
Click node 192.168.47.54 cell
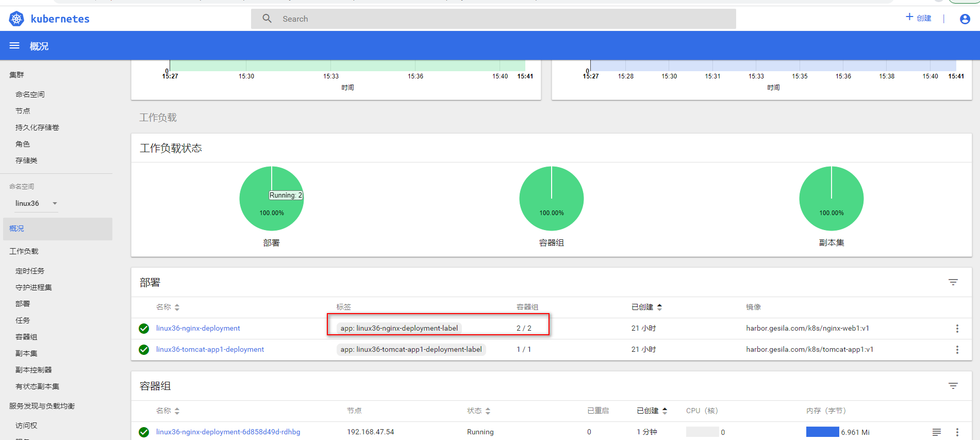click(x=370, y=432)
